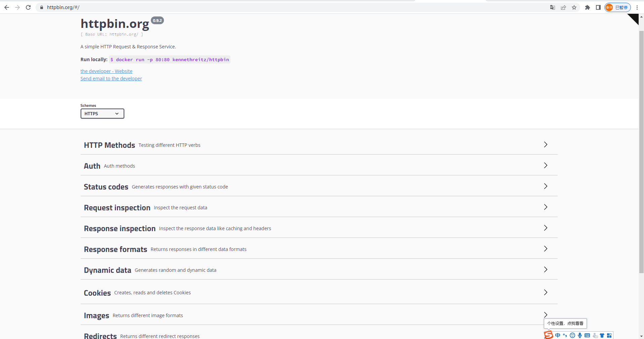644x339 pixels.
Task: Click the vertical scrollbar thumb
Action: [641, 152]
